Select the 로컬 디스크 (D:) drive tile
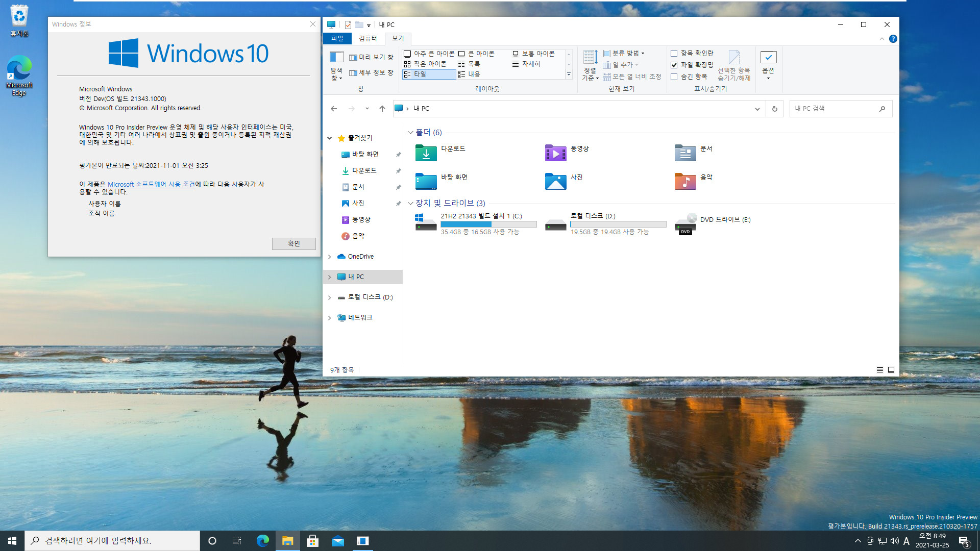 point(605,224)
